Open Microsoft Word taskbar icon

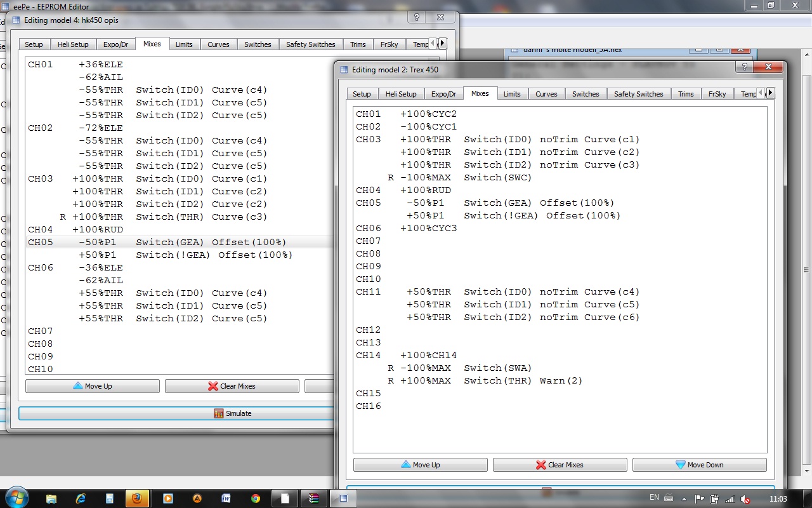tap(226, 498)
